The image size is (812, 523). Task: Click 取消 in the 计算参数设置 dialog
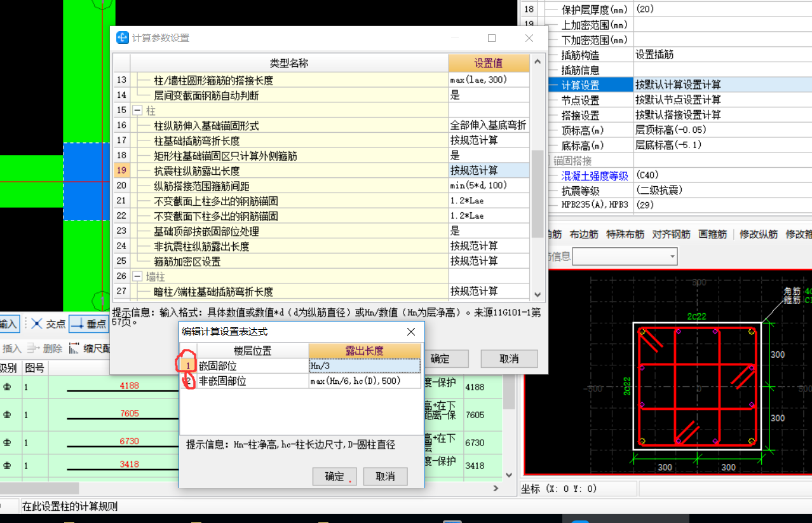click(x=509, y=358)
